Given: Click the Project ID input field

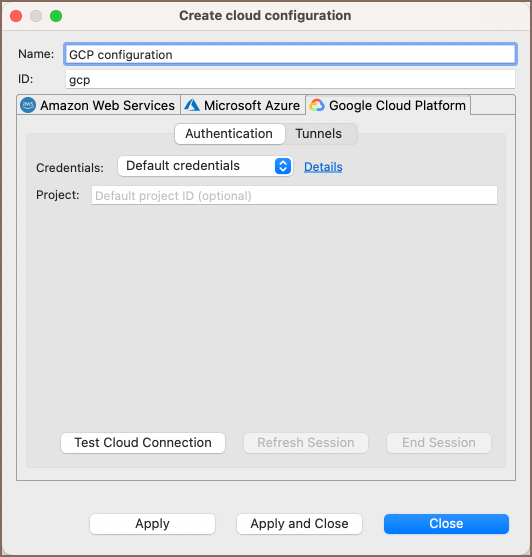Looking at the screenshot, I should click(x=294, y=195).
